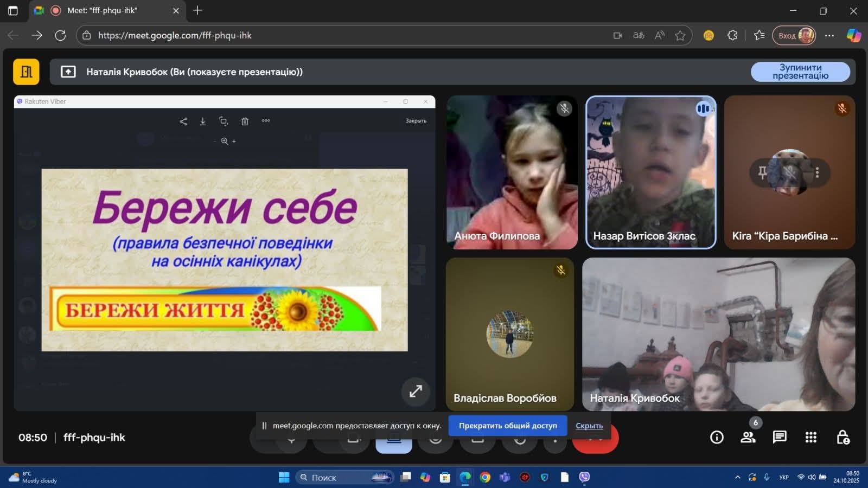Toggle mute on Kira's tile overlay
Screen dimensions: 868x488
coord(790,172)
